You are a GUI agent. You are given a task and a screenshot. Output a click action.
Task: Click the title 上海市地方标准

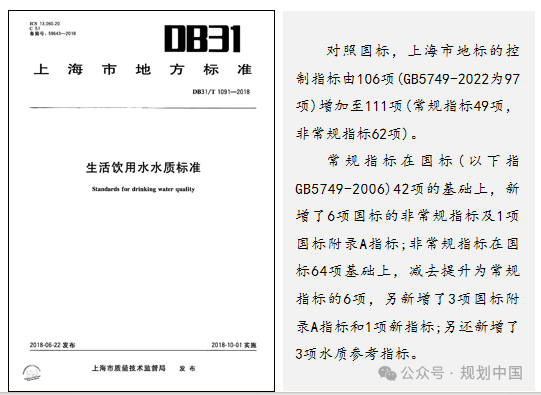click(x=142, y=70)
